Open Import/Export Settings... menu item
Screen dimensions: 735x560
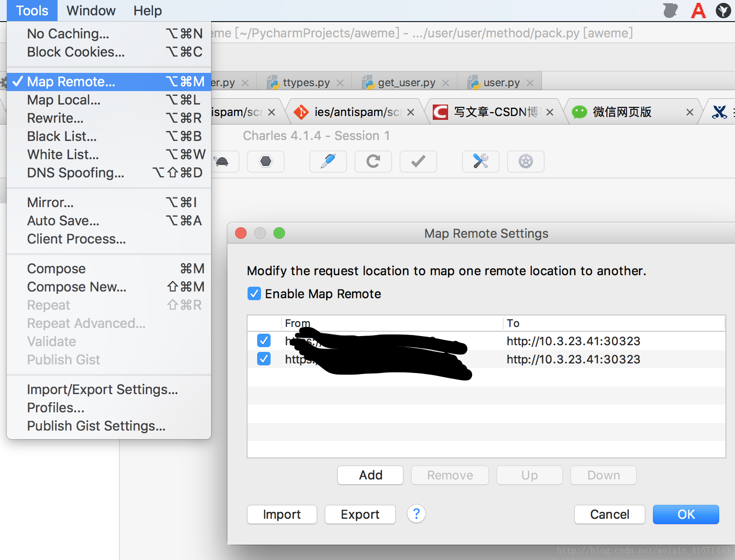pos(109,389)
